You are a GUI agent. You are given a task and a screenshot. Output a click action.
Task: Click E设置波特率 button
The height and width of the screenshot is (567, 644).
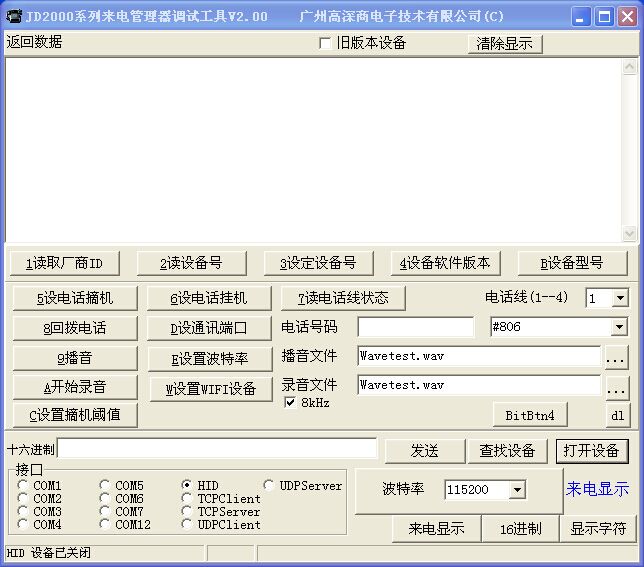(210, 359)
